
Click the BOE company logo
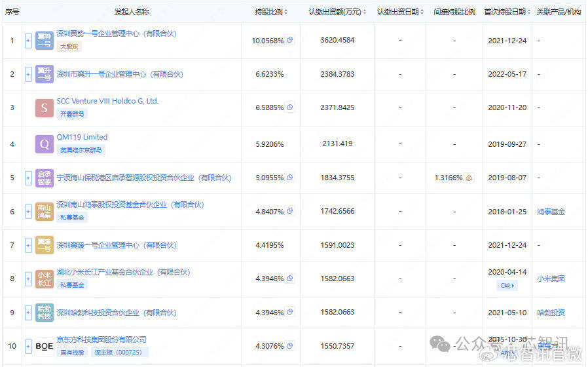click(45, 346)
